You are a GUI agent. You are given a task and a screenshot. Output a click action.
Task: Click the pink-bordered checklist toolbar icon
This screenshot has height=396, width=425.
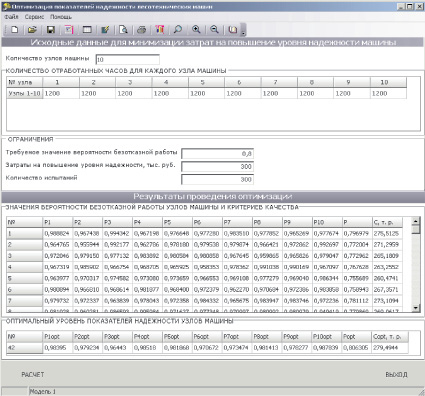(x=69, y=30)
